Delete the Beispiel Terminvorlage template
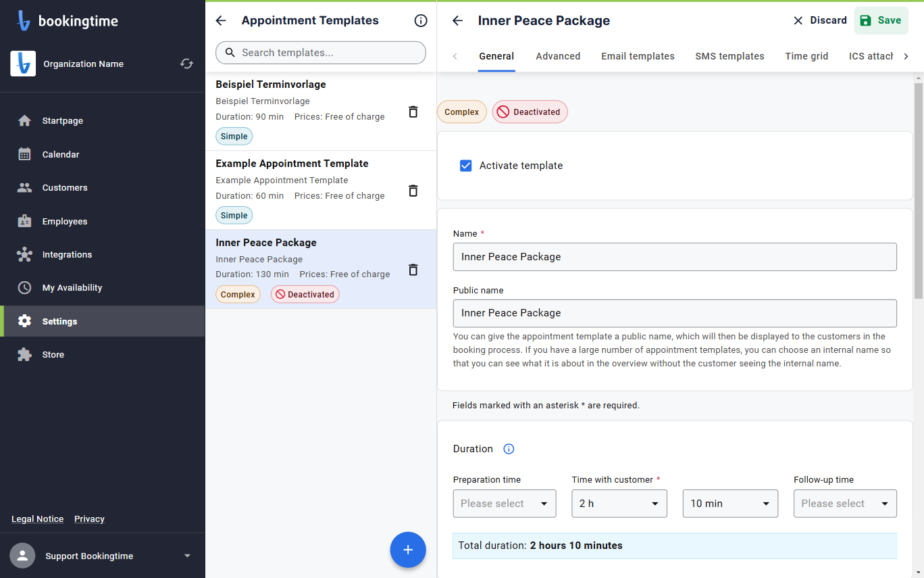924x578 pixels. click(413, 112)
